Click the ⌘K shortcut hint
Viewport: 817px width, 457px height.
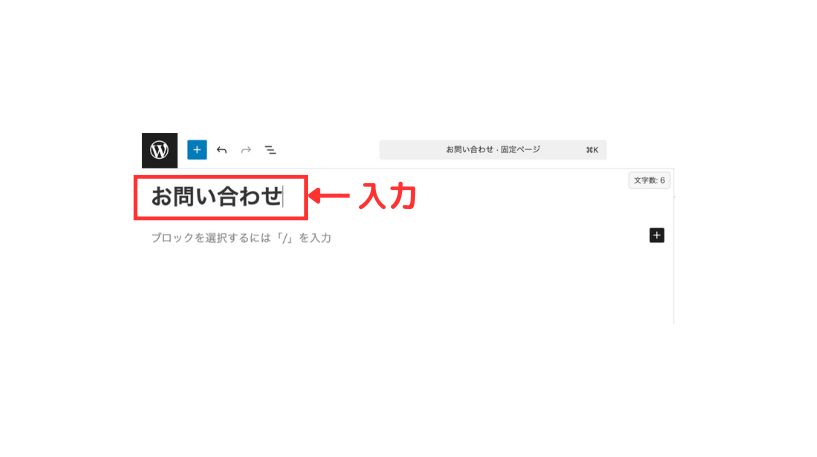(x=592, y=150)
